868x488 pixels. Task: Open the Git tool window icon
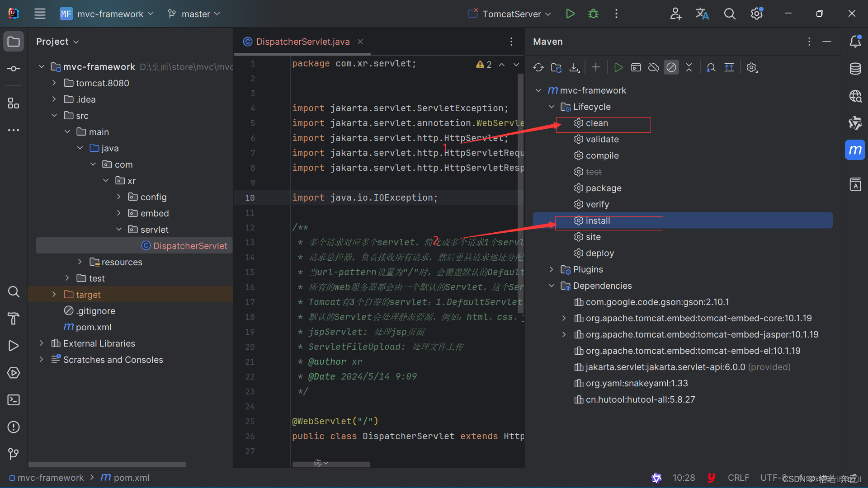14,454
